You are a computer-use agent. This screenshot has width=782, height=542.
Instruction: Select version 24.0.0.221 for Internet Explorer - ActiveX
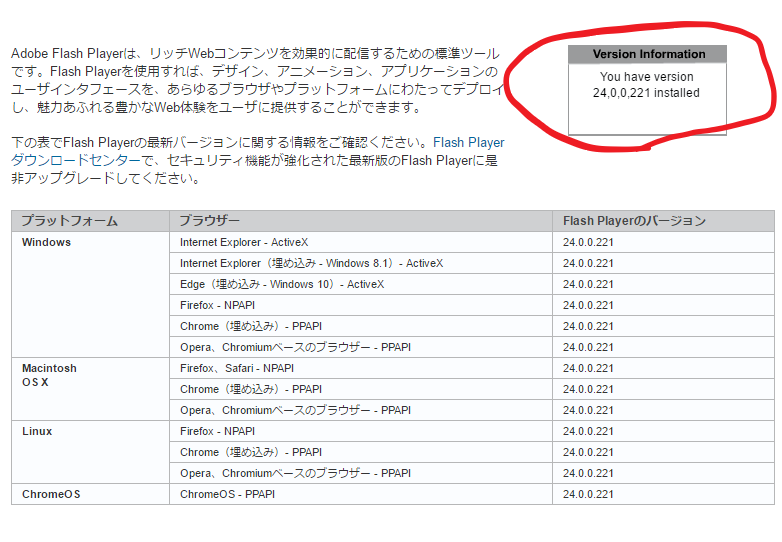[x=663, y=242]
